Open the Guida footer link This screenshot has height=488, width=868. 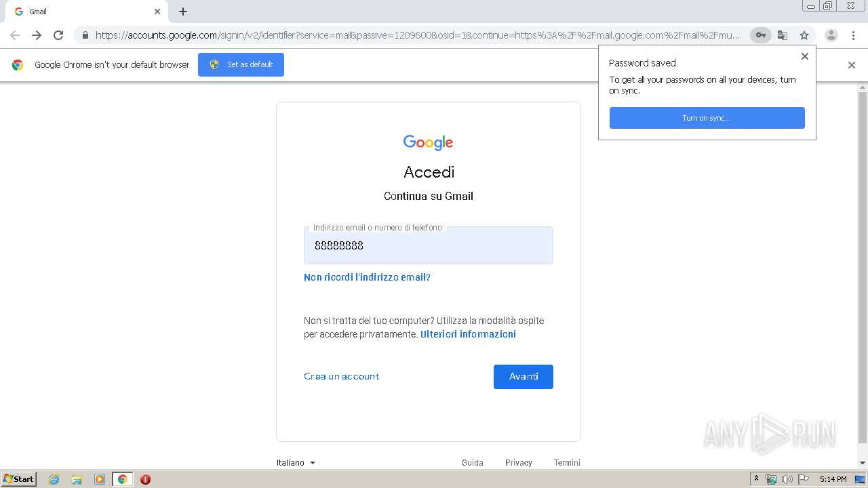click(473, 462)
